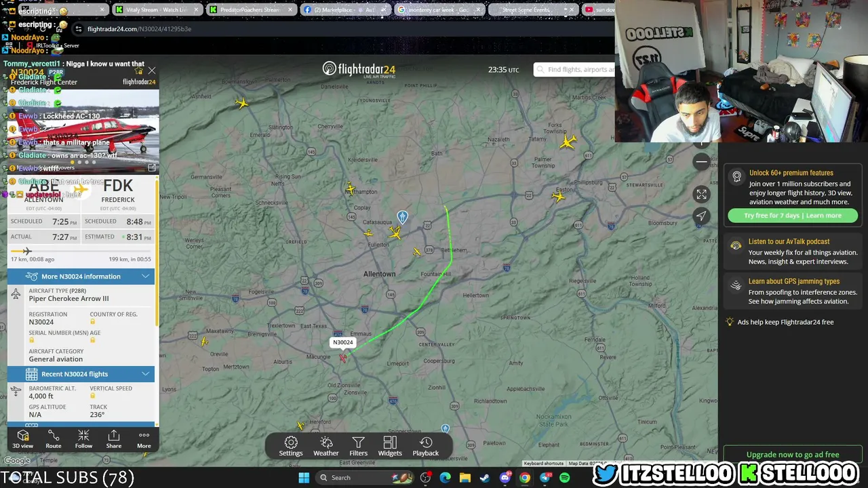868x488 pixels.
Task: Open the More options menu in flight panel
Action: point(144,439)
